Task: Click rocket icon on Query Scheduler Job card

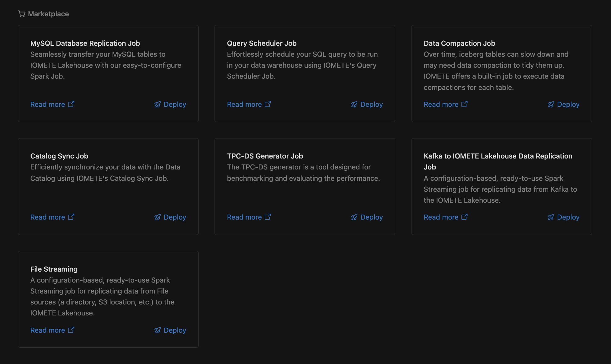Action: (354, 104)
